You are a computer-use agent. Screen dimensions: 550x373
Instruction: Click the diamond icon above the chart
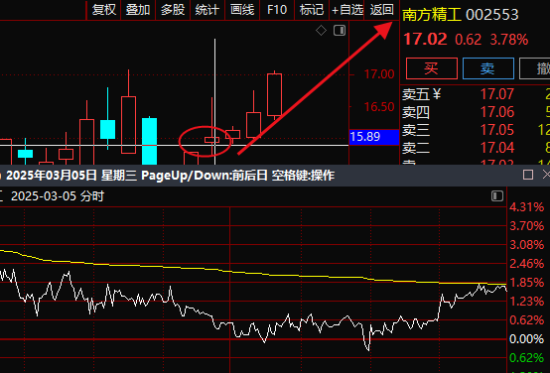[321, 31]
